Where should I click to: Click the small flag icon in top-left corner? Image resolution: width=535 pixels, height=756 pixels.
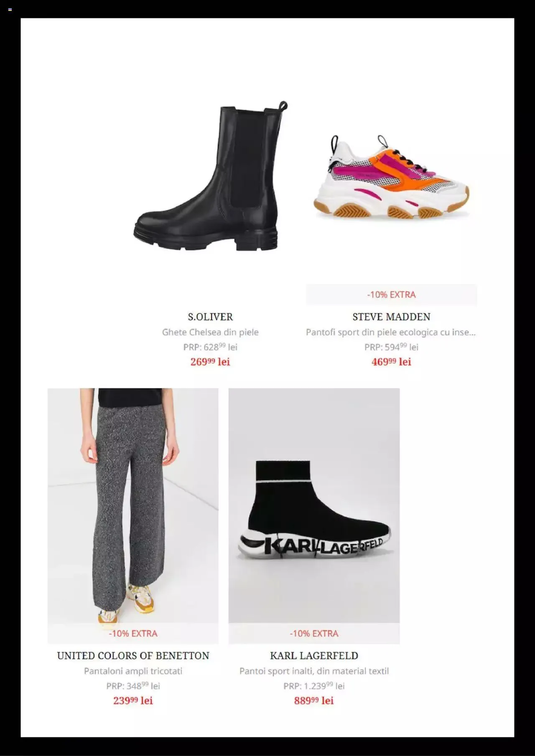[x=10, y=10]
